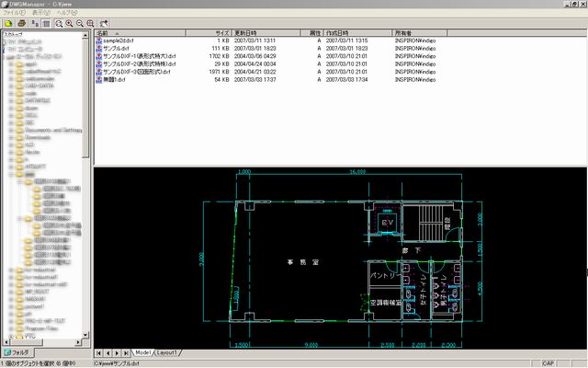Click the フォルダ tab below the tree

tap(17, 352)
